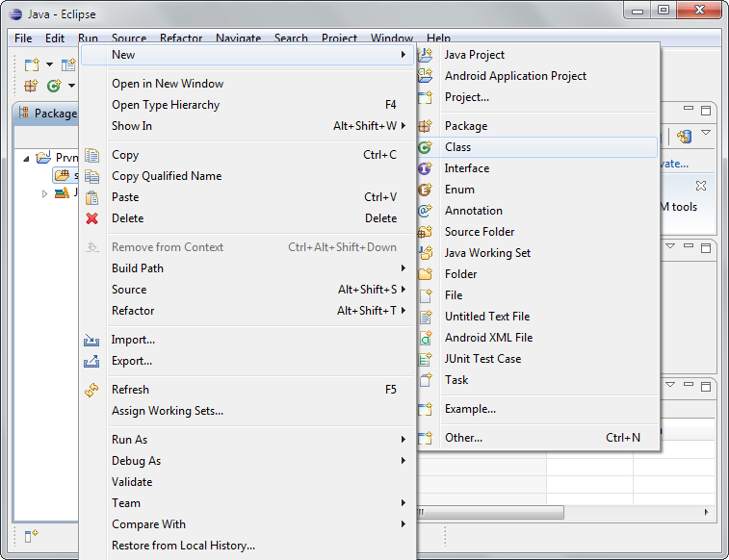Image resolution: width=729 pixels, height=560 pixels.
Task: Click the green Class icon in the submenu
Action: tap(426, 147)
